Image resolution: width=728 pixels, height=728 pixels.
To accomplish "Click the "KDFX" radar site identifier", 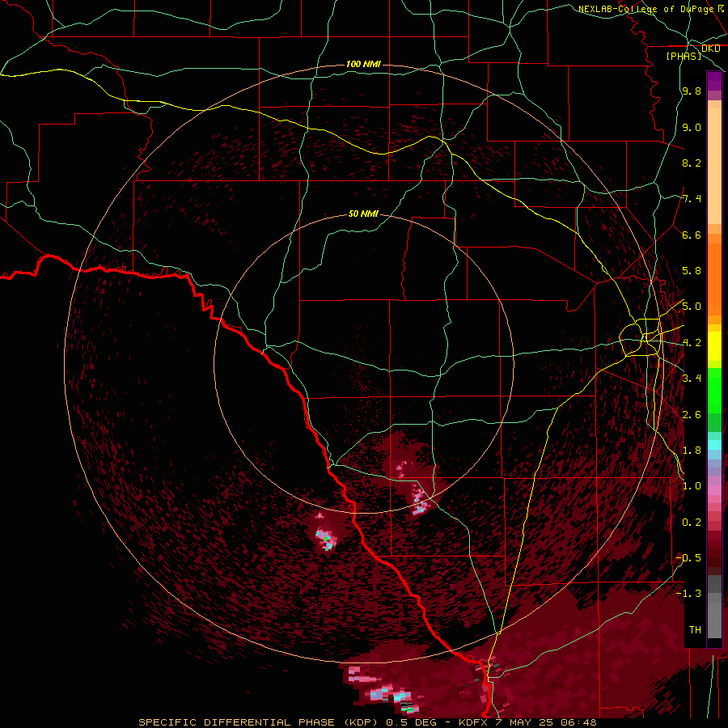I will 473,722.
